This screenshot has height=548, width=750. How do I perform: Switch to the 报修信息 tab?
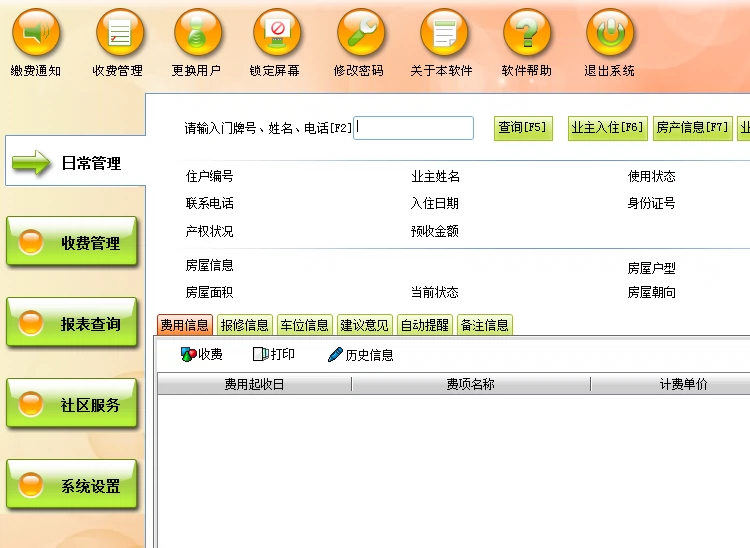pyautogui.click(x=244, y=325)
